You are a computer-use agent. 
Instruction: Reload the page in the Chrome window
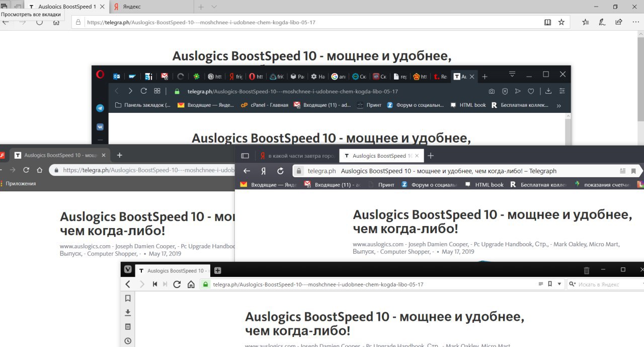26,170
